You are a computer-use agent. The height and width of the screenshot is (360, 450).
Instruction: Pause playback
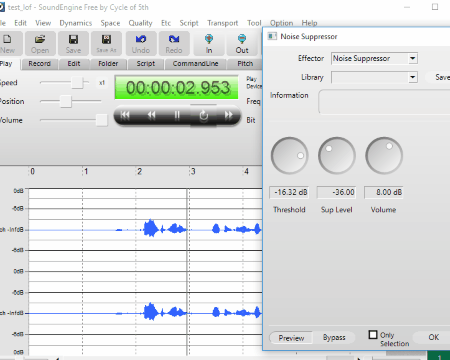177,115
